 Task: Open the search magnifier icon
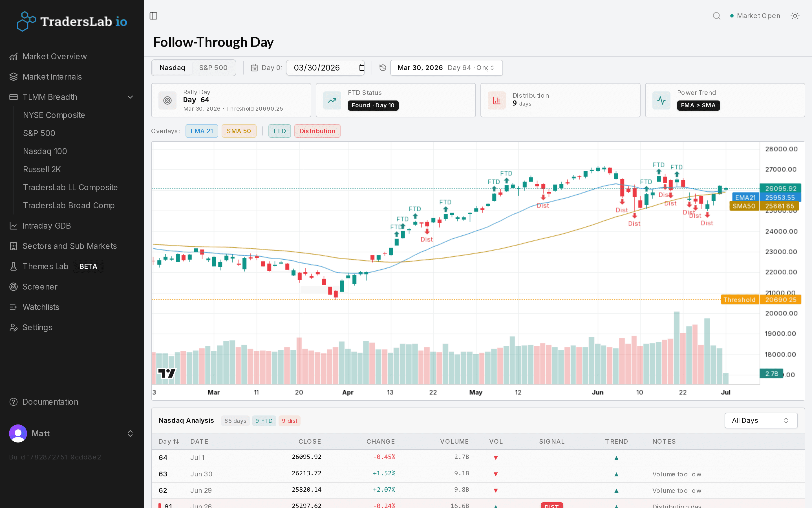point(716,16)
